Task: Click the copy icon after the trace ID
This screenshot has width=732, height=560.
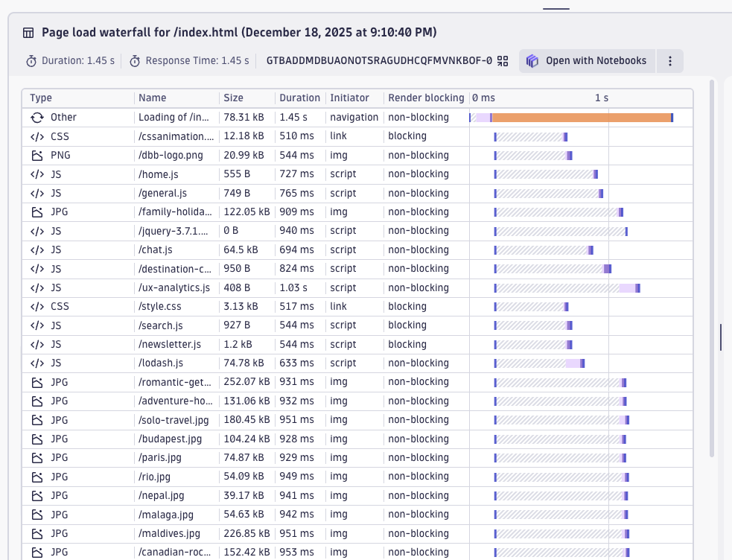Action: click(503, 60)
